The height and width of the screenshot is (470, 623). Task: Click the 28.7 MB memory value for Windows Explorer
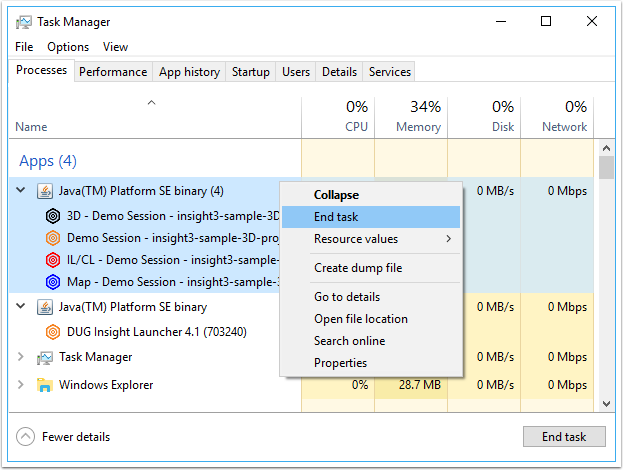click(x=420, y=385)
